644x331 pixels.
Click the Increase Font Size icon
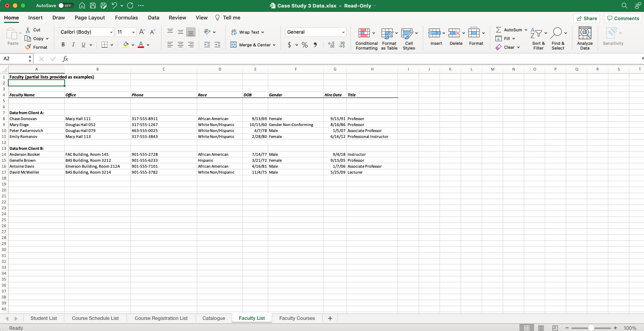pyautogui.click(x=142, y=32)
